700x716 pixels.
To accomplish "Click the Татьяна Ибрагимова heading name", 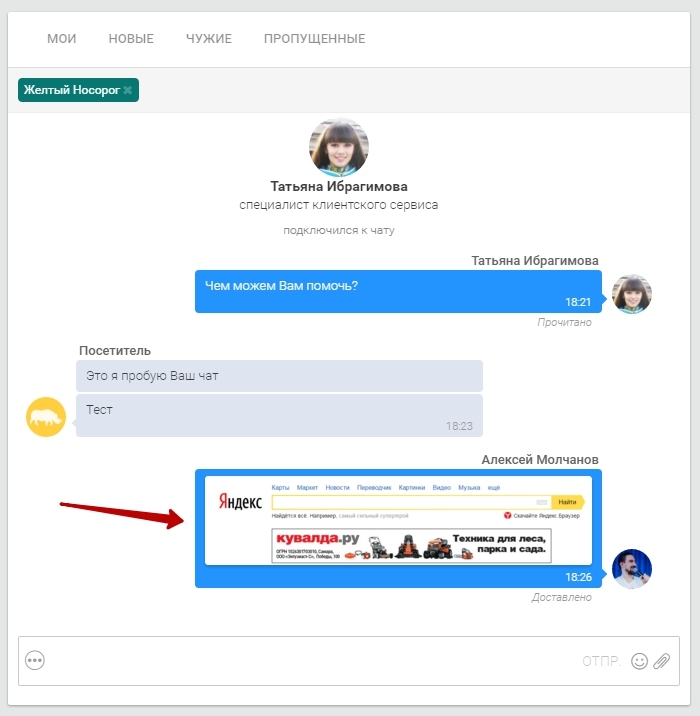I will (x=339, y=186).
